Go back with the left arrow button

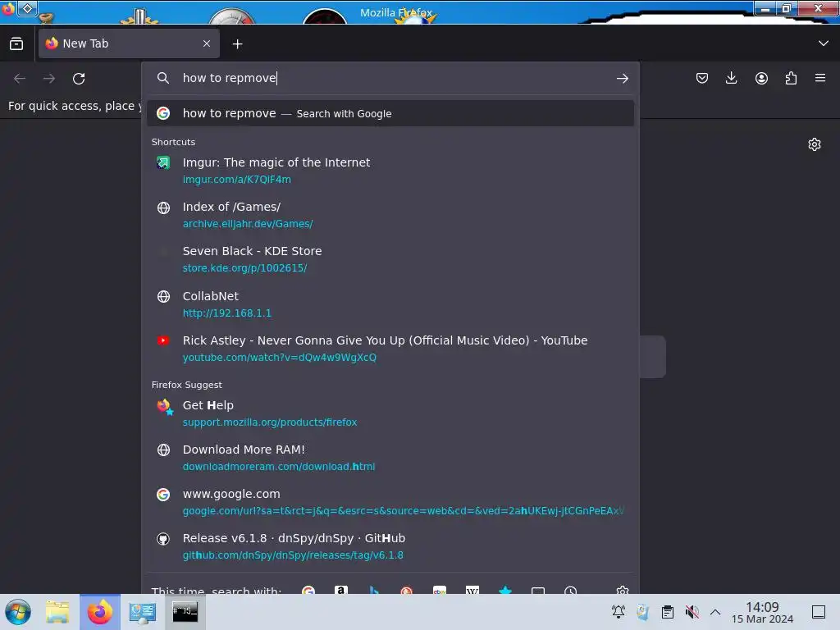click(x=20, y=79)
